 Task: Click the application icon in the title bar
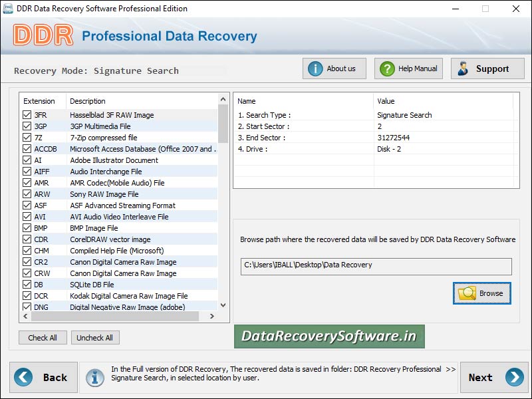pyautogui.click(x=7, y=9)
